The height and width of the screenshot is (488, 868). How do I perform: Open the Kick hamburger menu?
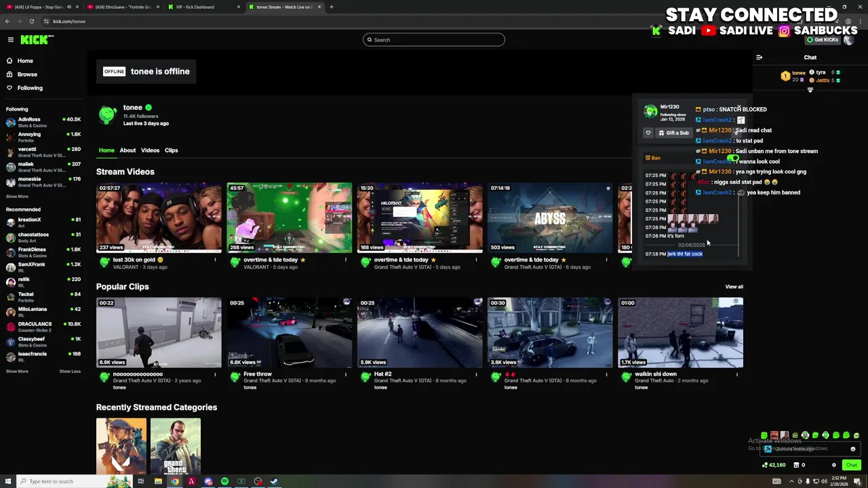click(x=10, y=39)
